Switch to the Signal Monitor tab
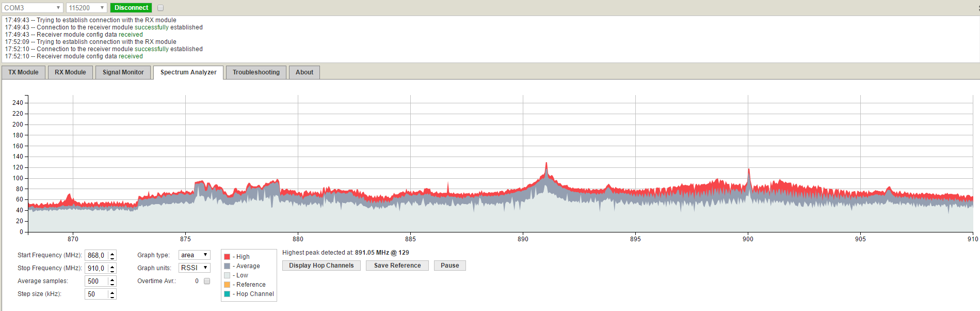This screenshot has width=980, height=311. click(123, 72)
